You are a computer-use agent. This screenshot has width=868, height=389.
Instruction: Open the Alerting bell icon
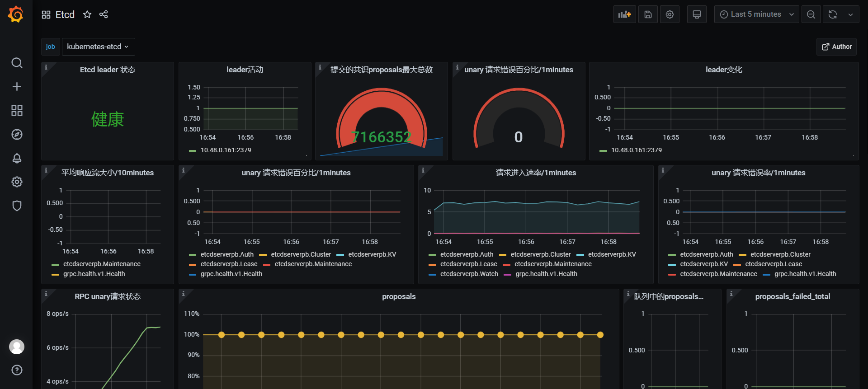[17, 158]
